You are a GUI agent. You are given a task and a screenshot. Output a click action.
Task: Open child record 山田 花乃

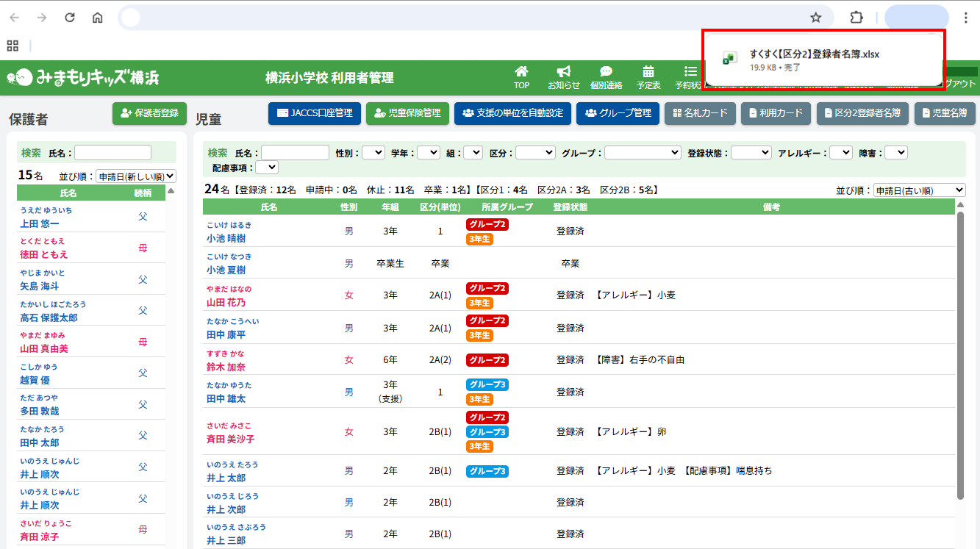(226, 302)
